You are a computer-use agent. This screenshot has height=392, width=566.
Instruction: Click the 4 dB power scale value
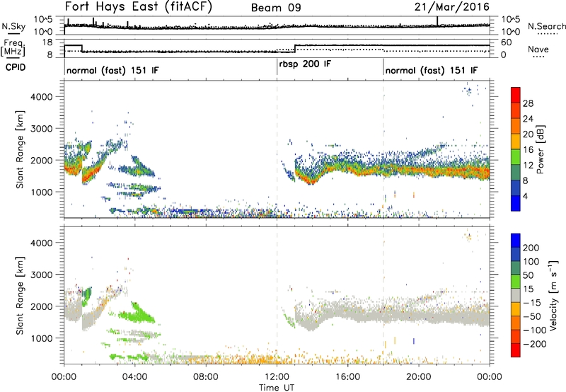tap(526, 197)
